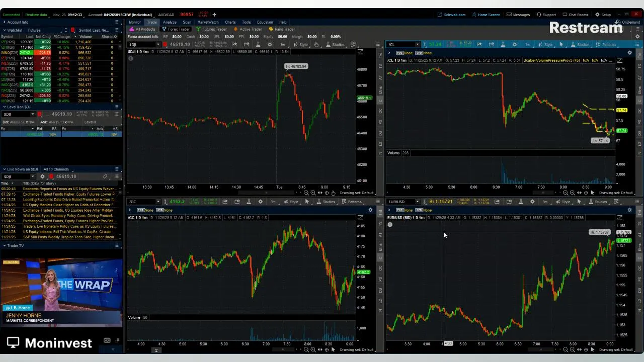Viewport: 644px width, 362px height.
Task: Open the Support button
Action: coord(546,15)
